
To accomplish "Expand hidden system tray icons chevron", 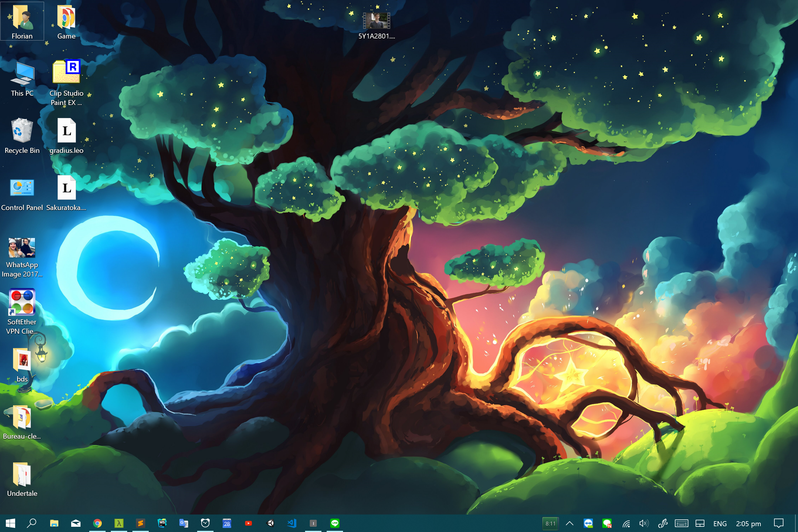I will (x=570, y=523).
